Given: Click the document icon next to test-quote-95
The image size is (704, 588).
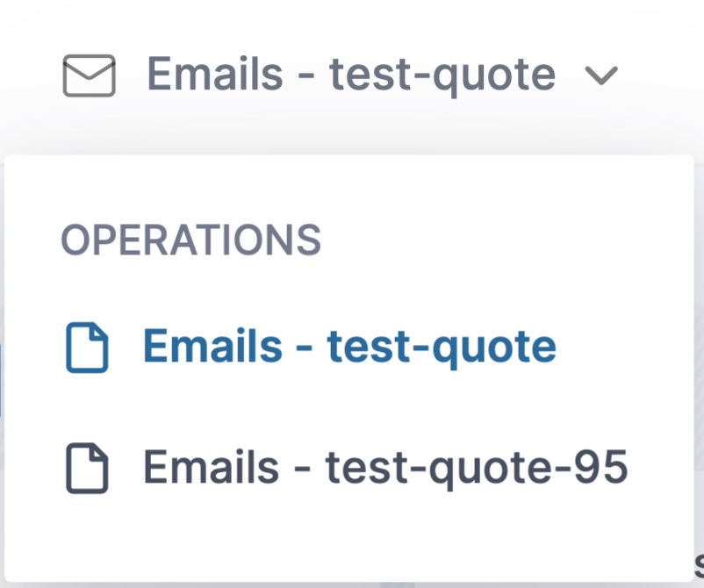Looking at the screenshot, I should [87, 469].
